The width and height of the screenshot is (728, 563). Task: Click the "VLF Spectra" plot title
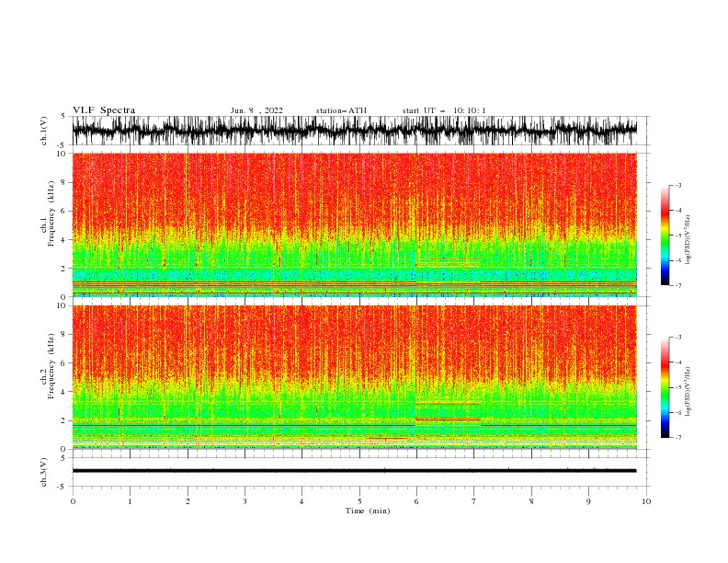point(104,110)
